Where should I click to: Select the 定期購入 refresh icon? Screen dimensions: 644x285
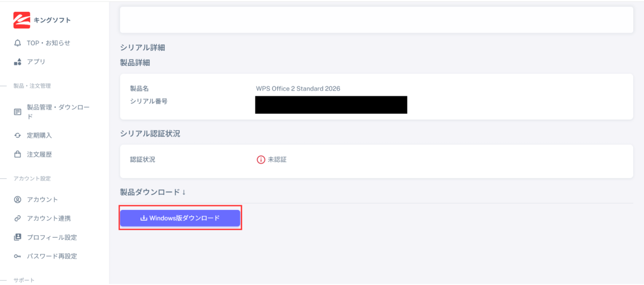(18, 136)
